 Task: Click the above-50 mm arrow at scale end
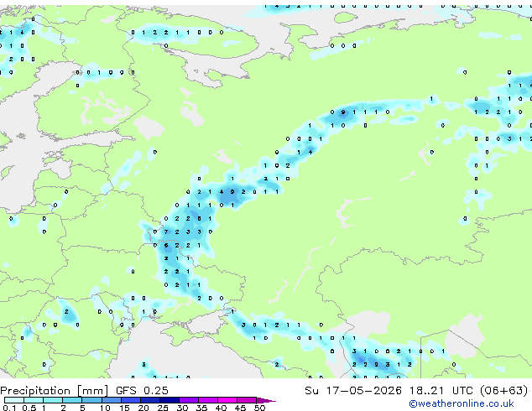point(266,400)
